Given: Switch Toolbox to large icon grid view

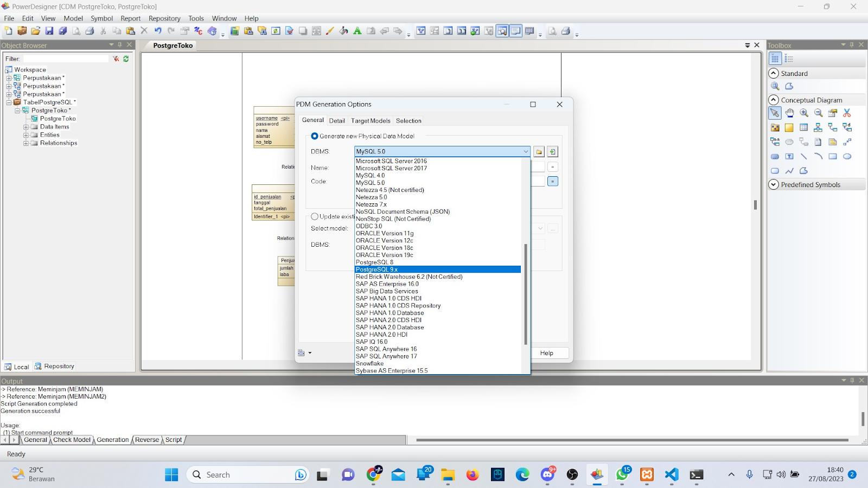Looking at the screenshot, I should [x=775, y=59].
